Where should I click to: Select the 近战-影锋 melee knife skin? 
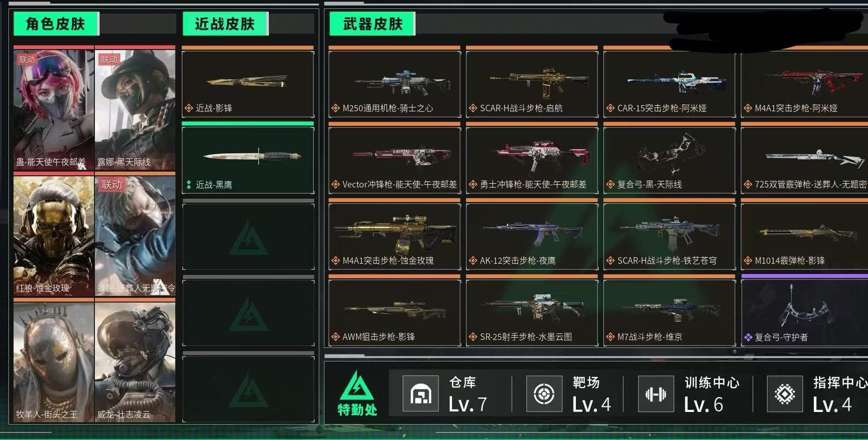coord(248,84)
